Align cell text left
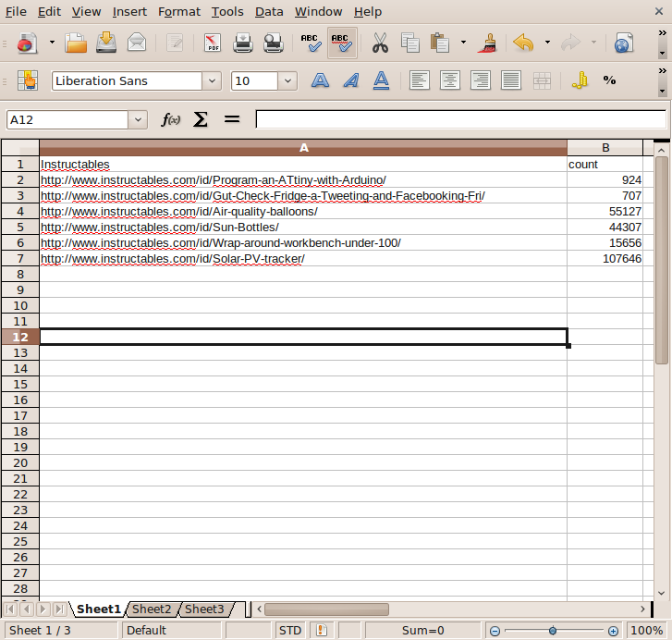 pos(419,80)
